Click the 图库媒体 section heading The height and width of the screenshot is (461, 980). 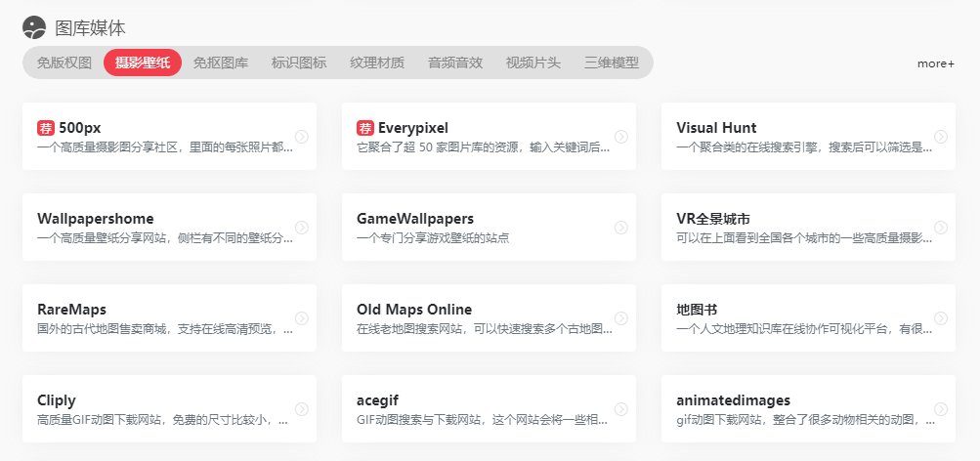point(91,27)
